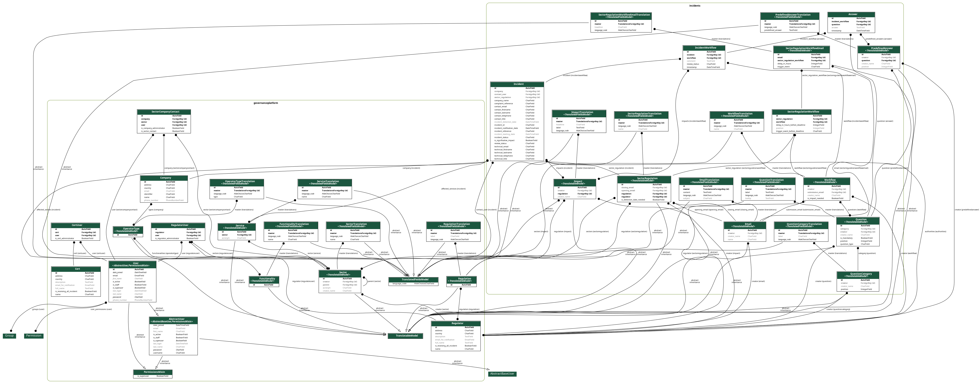Image resolution: width=980 pixels, height=384 pixels.
Task: Click the SectorRegulationWorkflowEmailTranslation model header
Action: pos(621,16)
